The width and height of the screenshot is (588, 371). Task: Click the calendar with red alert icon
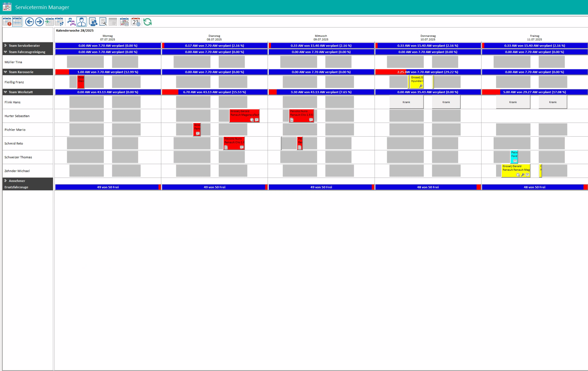click(7, 22)
